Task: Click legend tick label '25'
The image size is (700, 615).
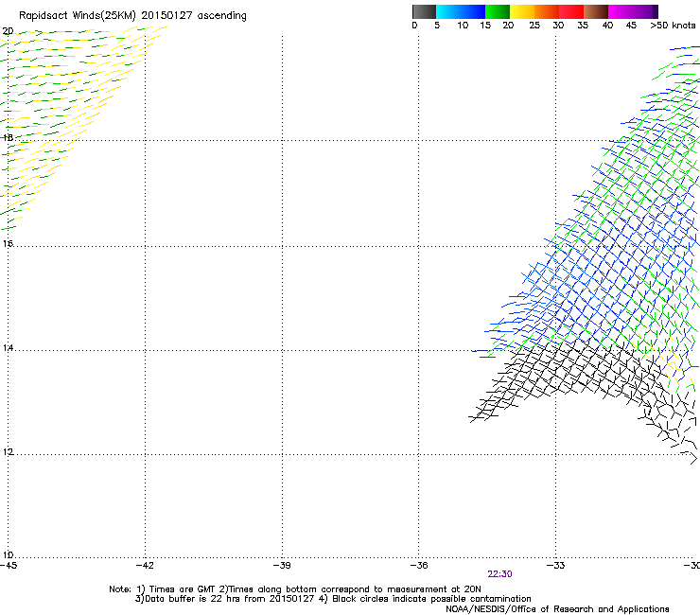Action: [x=534, y=26]
